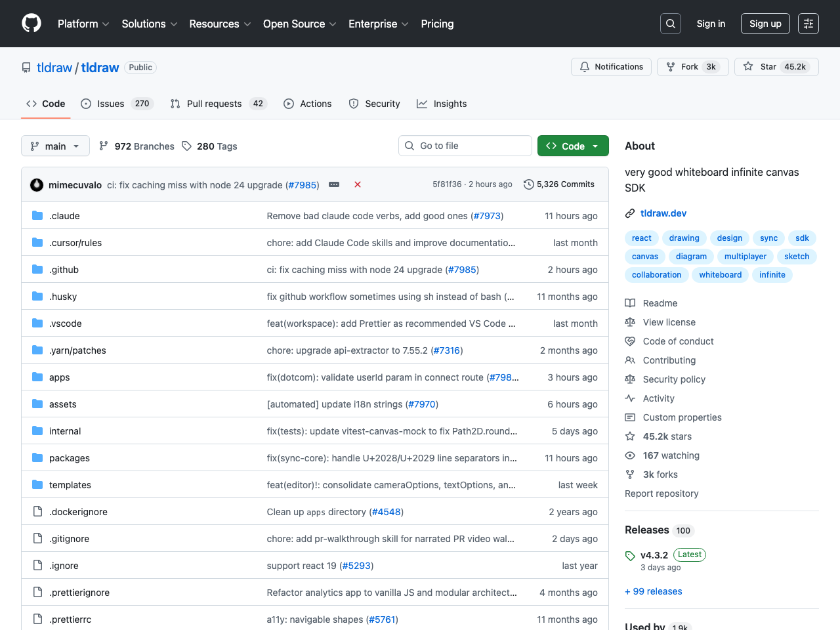The image size is (840, 630).
Task: View the 5,326 Commits history
Action: tap(559, 184)
